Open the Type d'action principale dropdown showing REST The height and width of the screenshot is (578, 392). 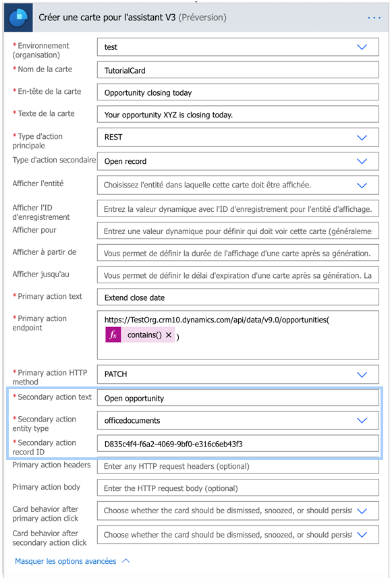362,137
